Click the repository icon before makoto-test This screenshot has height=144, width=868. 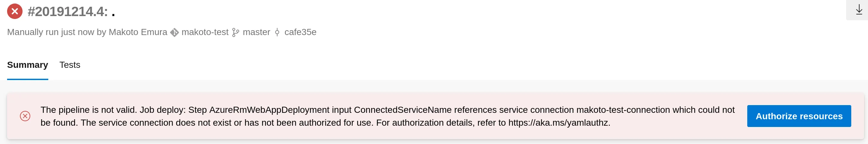[174, 32]
